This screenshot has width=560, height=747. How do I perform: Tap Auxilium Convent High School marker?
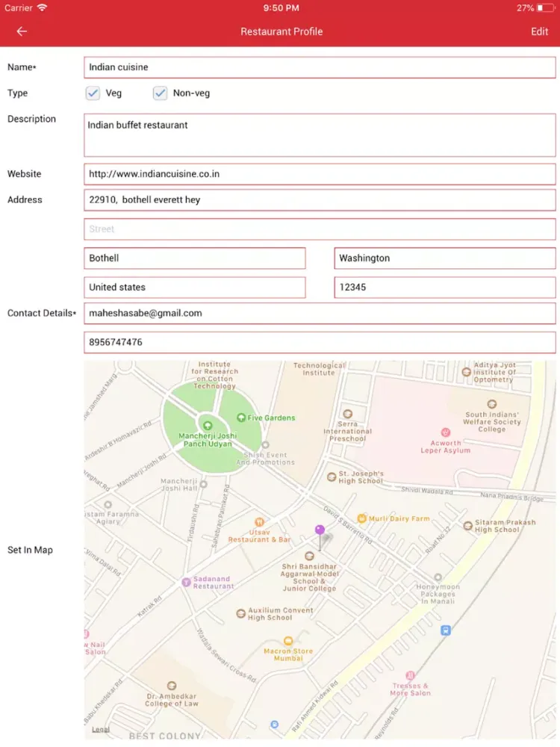tap(241, 613)
